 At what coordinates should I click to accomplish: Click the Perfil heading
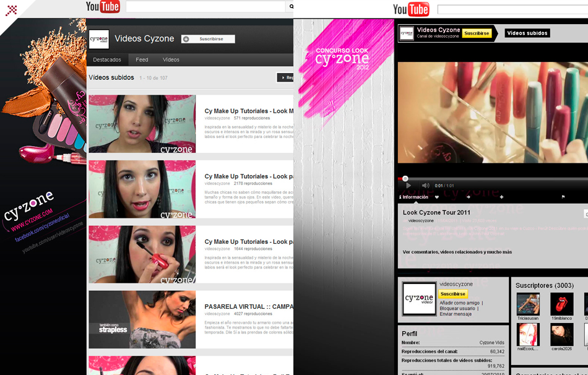(x=410, y=334)
